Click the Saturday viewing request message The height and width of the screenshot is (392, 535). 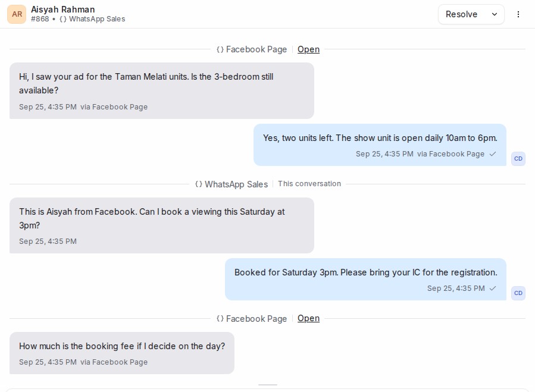(162, 225)
